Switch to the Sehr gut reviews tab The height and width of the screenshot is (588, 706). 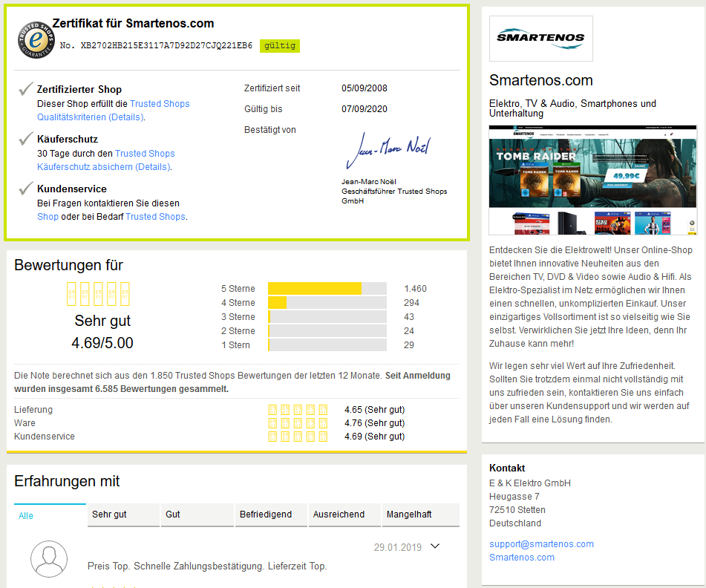(x=123, y=514)
